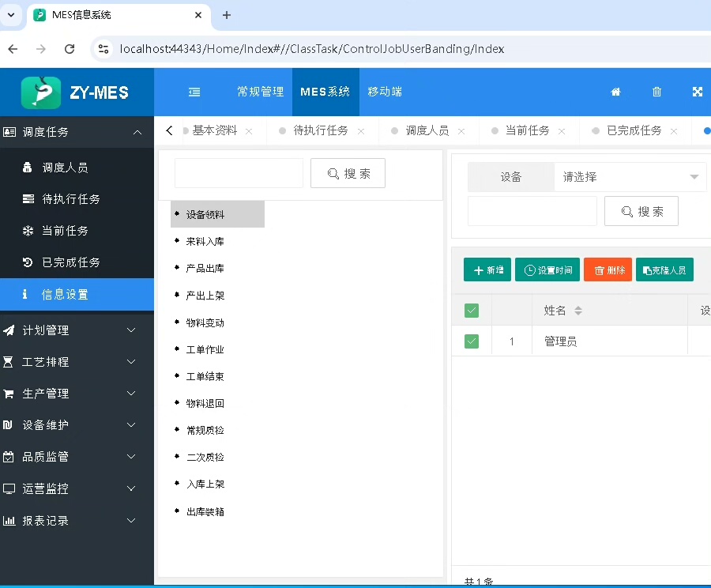Toggle fullscreen with the expand icon
The image size is (711, 588).
tap(698, 92)
